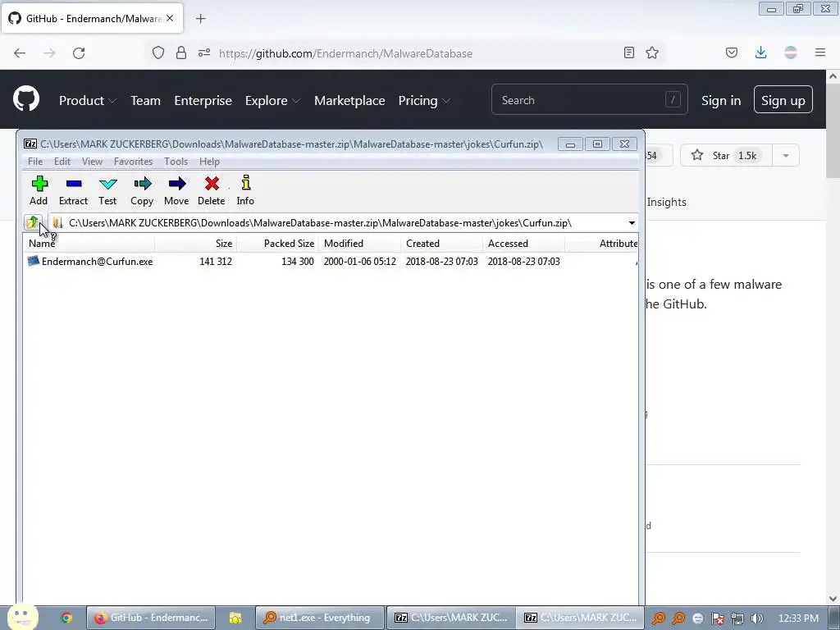
Task: Click the size value 141 312
Action: [x=216, y=262]
